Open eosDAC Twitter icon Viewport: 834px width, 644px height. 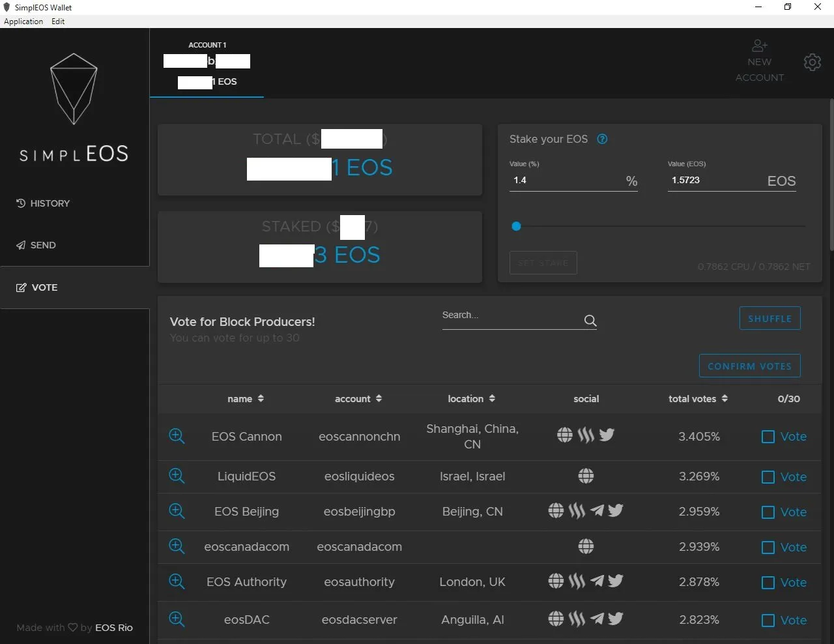click(616, 618)
